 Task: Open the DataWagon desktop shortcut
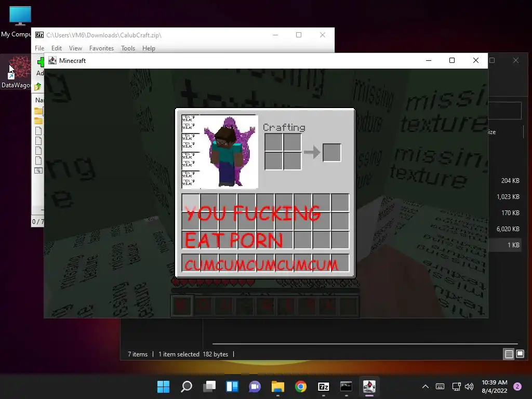[16, 73]
